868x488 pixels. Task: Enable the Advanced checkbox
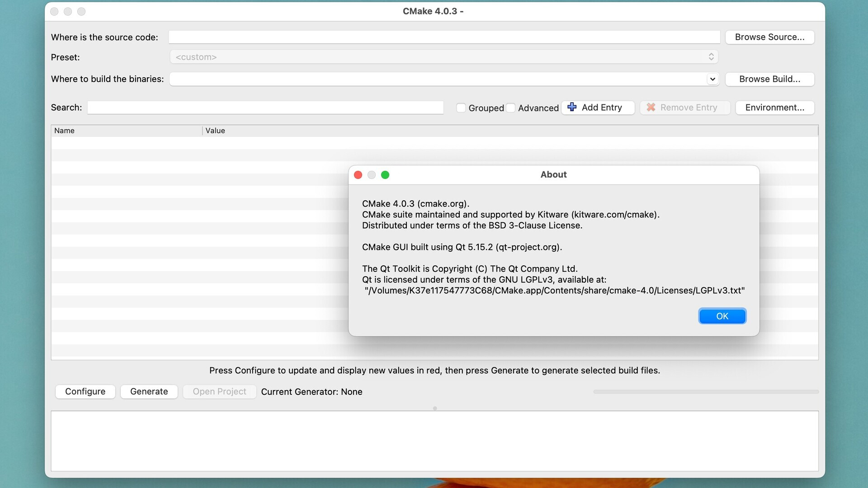tap(510, 108)
